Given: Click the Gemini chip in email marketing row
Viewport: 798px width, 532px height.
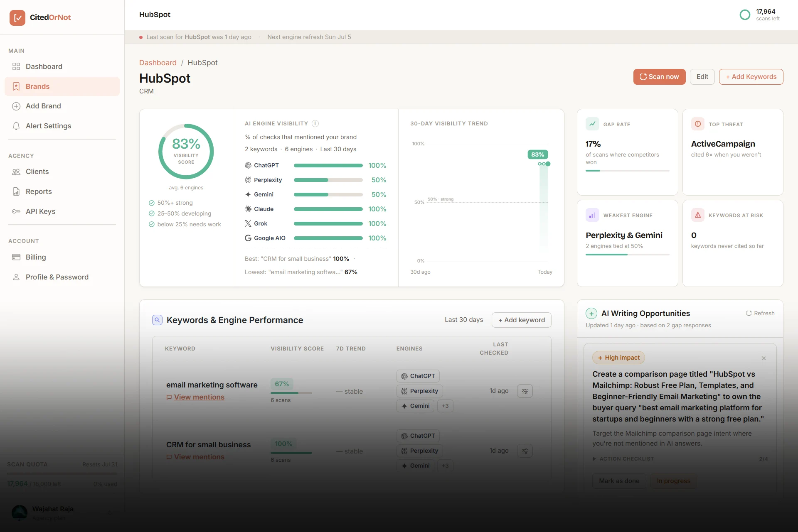Looking at the screenshot, I should click(x=415, y=406).
